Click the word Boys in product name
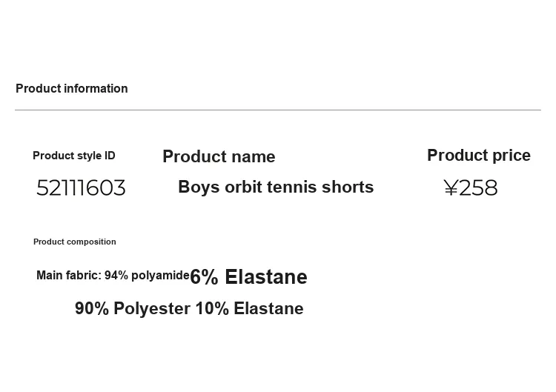556x392 pixels. [x=199, y=187]
